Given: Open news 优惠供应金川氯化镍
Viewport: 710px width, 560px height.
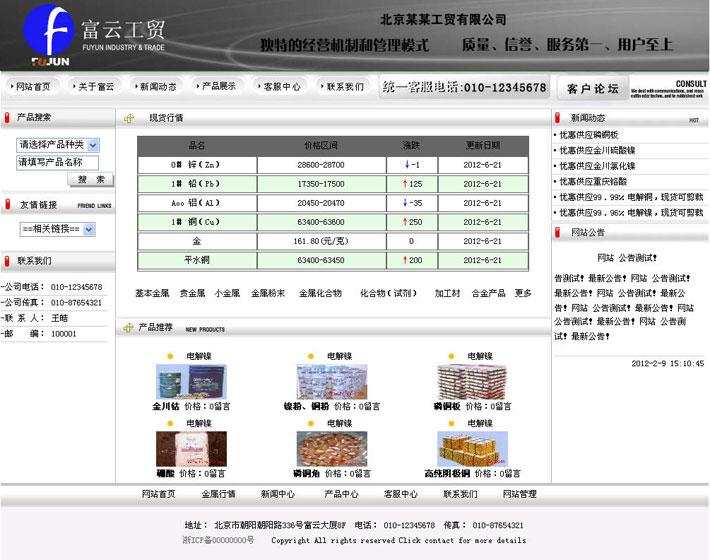Looking at the screenshot, I should (x=597, y=166).
